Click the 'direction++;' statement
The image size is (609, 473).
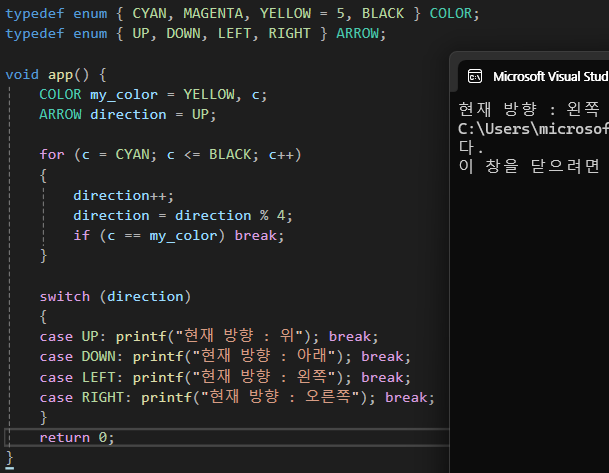click(124, 195)
